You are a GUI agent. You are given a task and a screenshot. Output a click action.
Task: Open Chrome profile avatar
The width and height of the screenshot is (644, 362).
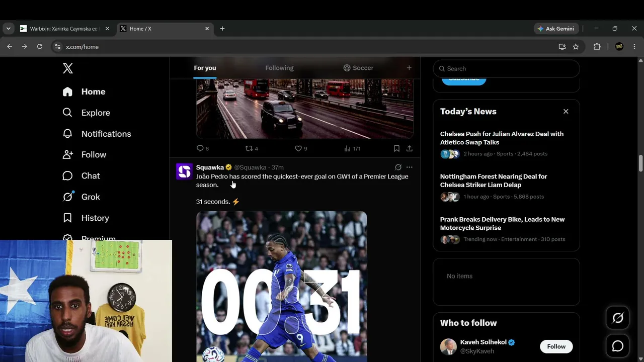point(619,47)
